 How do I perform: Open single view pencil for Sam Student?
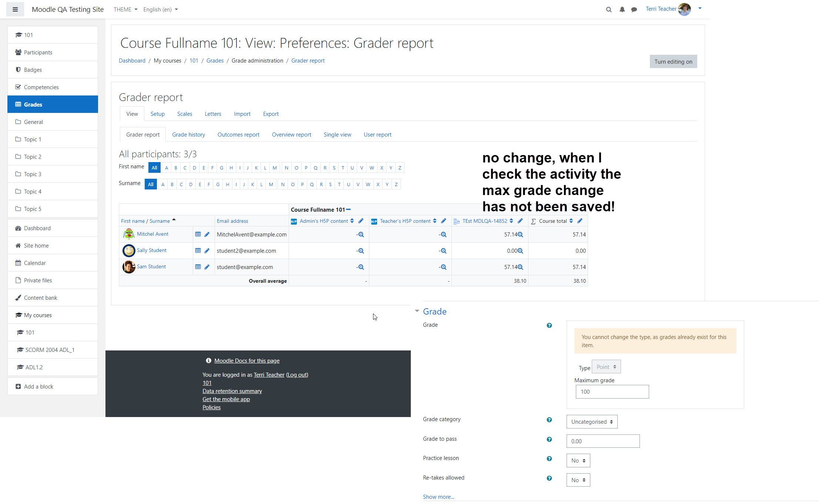coord(207,267)
